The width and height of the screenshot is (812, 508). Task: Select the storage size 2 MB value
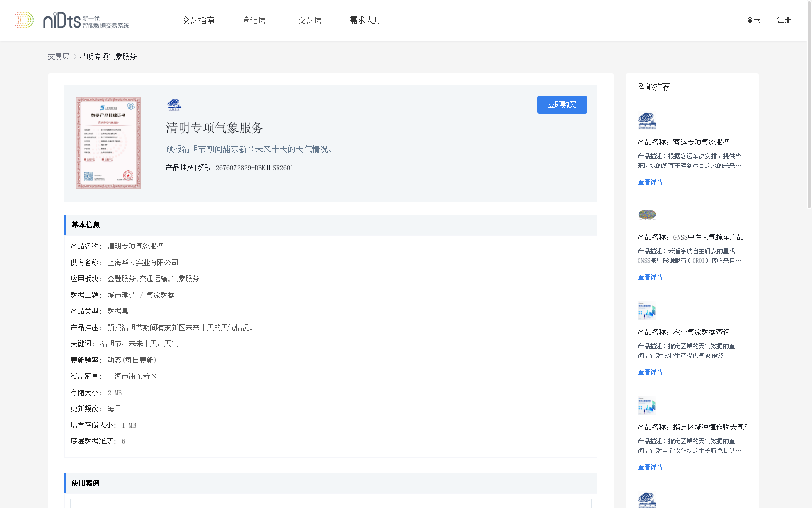[x=115, y=393]
